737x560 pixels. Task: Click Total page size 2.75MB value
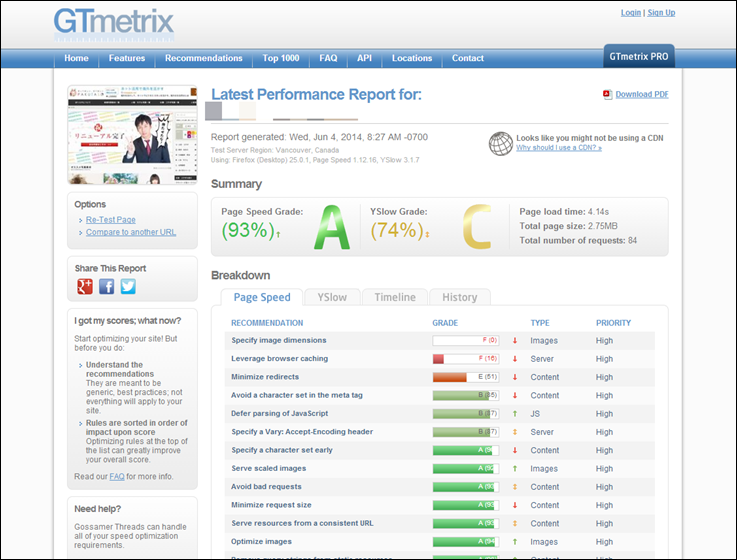point(603,226)
